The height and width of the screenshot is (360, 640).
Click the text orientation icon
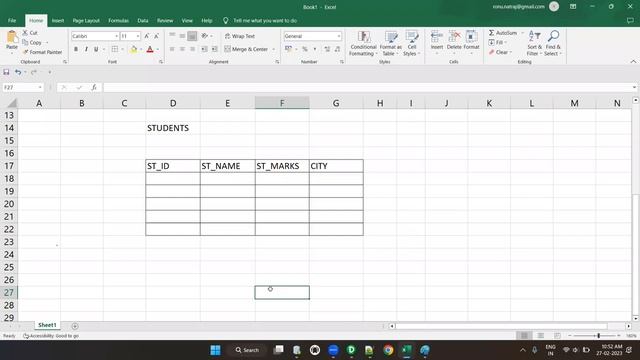pos(204,36)
